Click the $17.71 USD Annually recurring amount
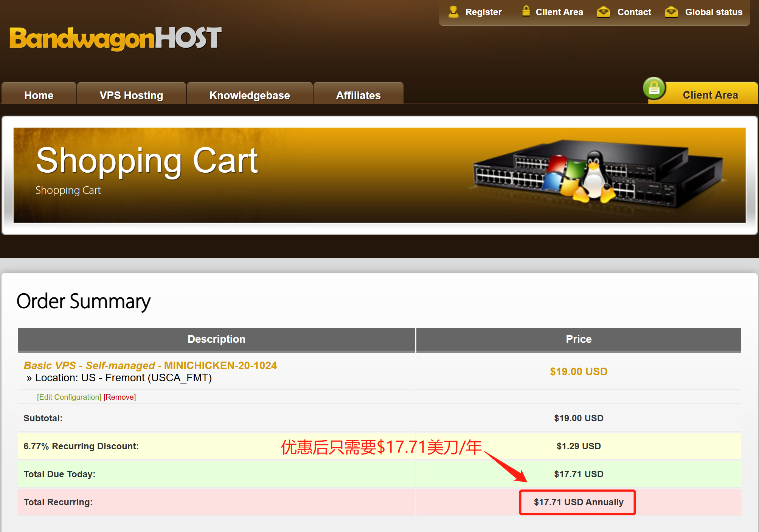 click(x=579, y=502)
